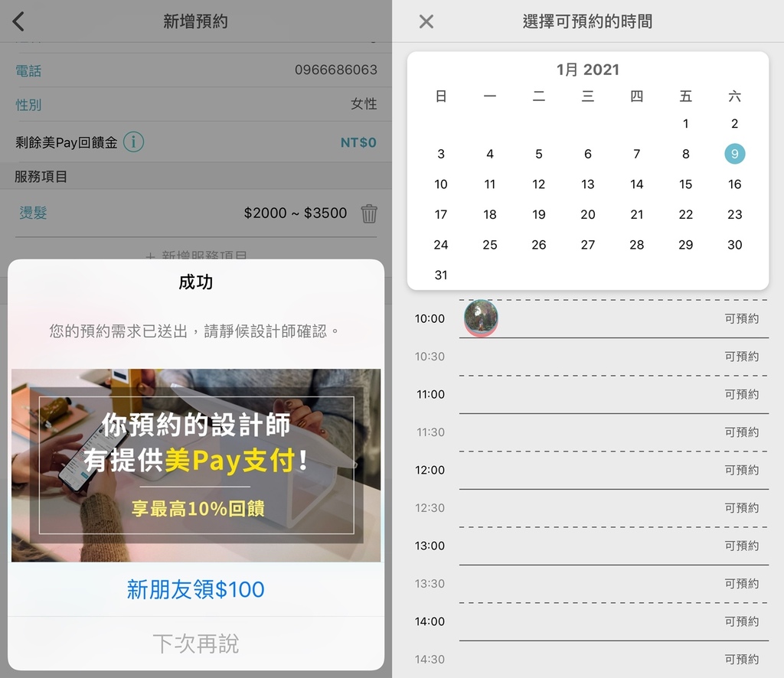Tap the phone number 0966686063

coord(335,70)
